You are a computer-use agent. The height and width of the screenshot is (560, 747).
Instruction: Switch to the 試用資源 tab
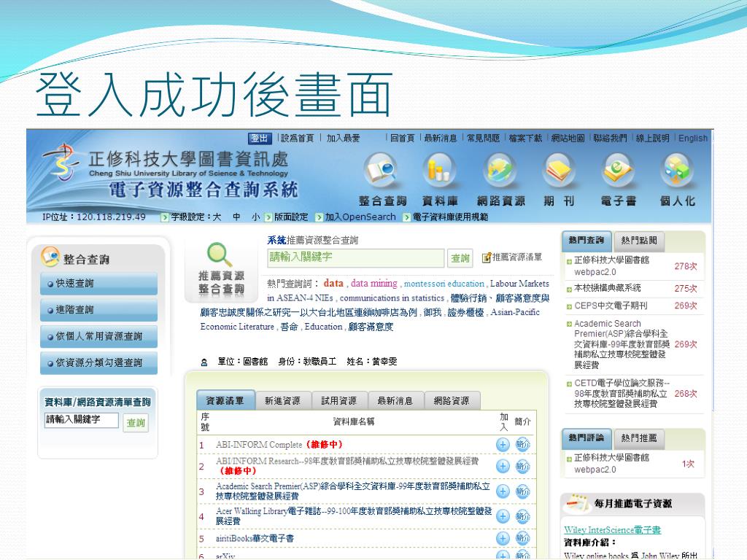339,400
